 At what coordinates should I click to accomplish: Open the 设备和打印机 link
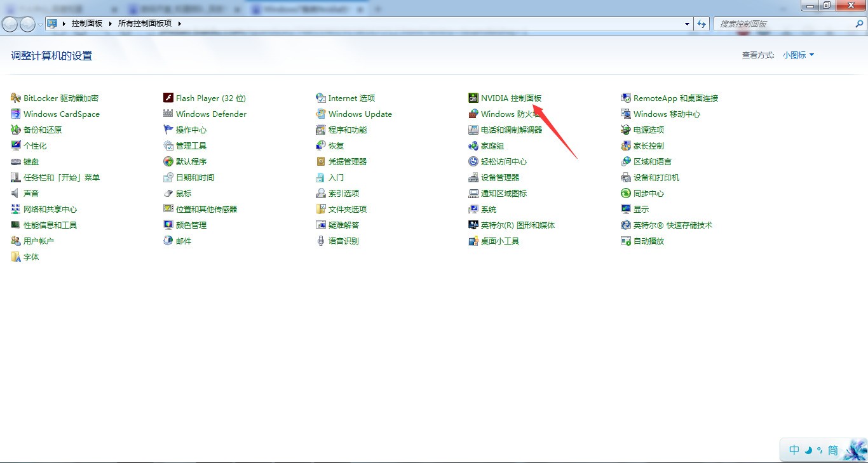[656, 177]
